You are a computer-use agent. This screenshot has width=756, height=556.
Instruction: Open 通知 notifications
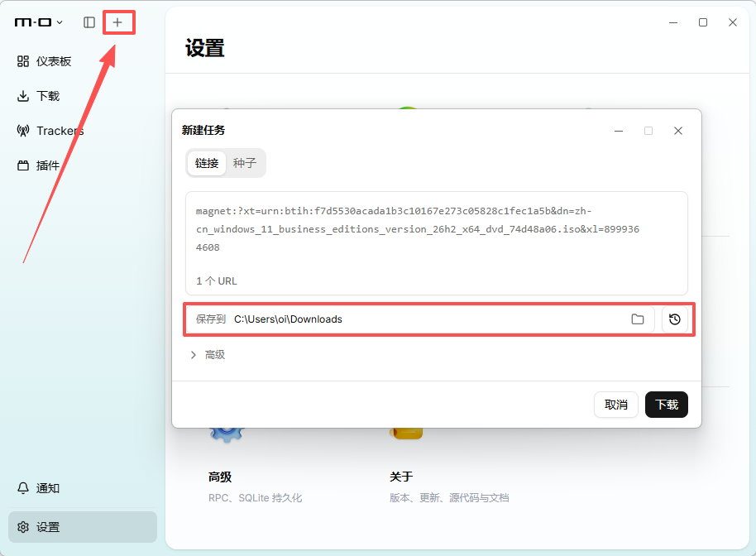83,488
